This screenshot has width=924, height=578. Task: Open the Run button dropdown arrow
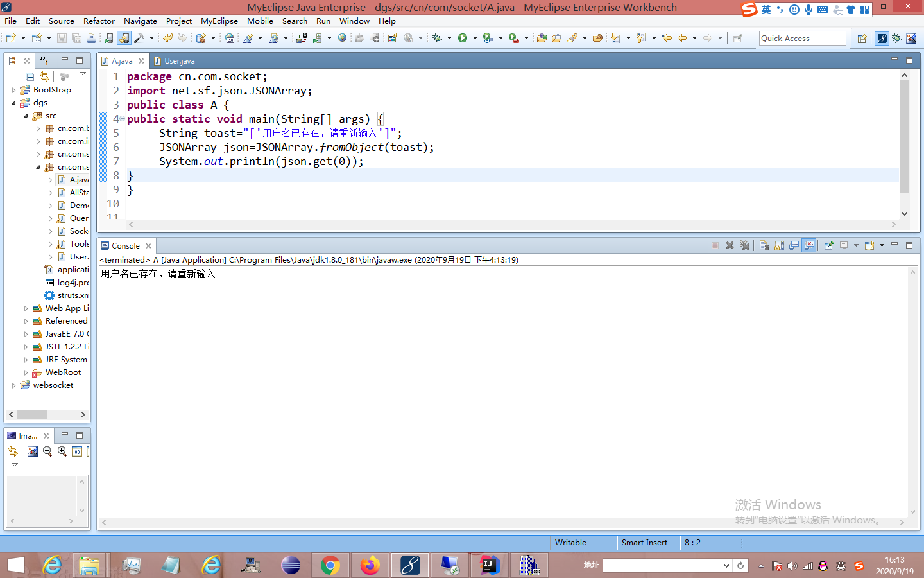coord(475,39)
